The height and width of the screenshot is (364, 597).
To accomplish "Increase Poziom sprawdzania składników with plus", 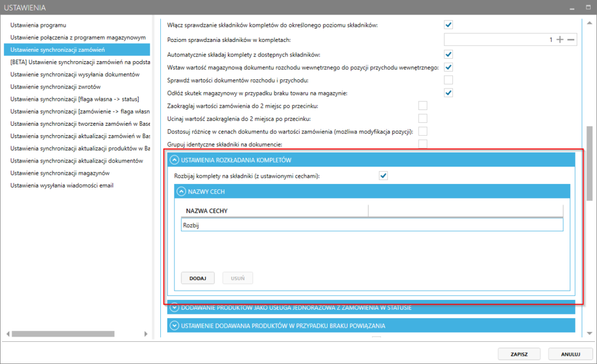I will (x=560, y=40).
